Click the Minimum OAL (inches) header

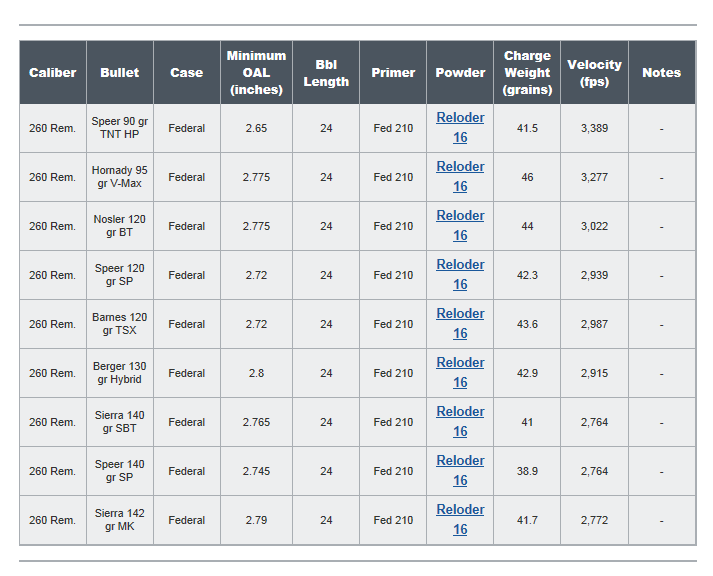click(x=256, y=73)
